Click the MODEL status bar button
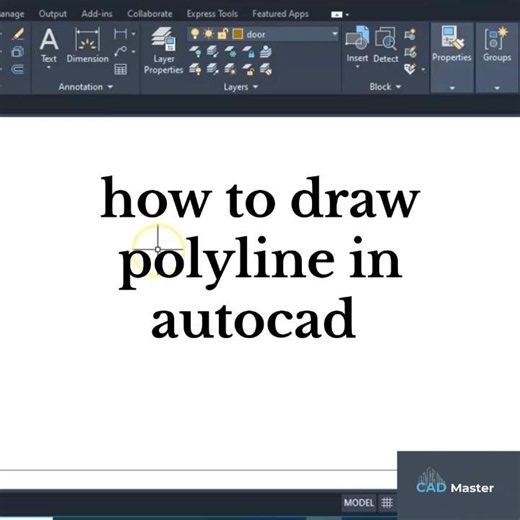The image size is (520, 520). pyautogui.click(x=359, y=503)
